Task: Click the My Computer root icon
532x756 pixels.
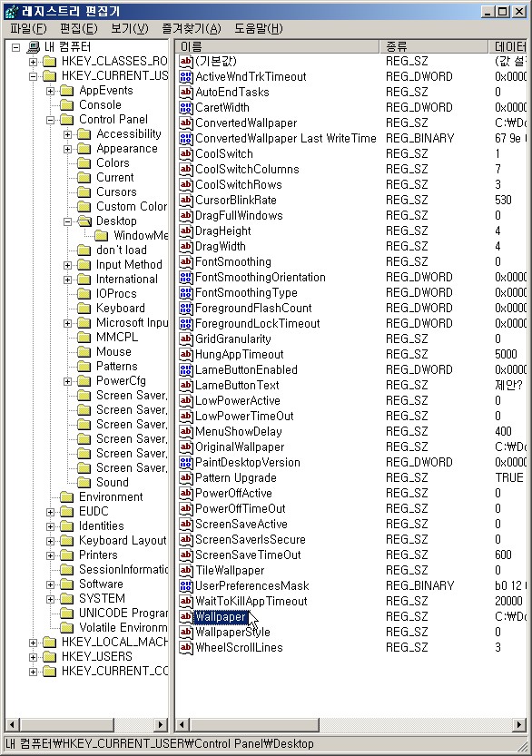Action: pyautogui.click(x=34, y=47)
